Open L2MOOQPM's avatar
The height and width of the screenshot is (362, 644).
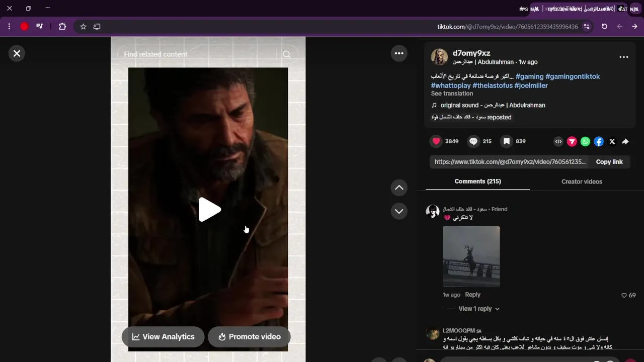coord(433,333)
